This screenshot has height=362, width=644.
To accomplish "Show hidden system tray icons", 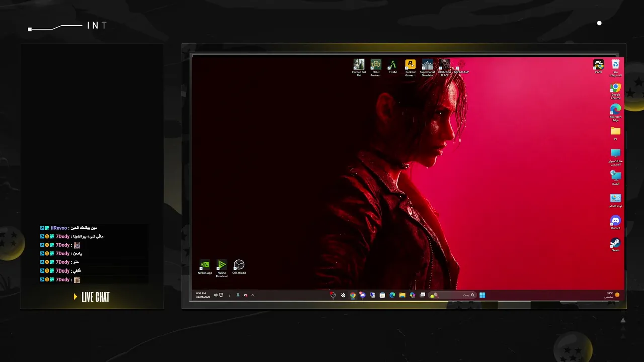I will (253, 295).
